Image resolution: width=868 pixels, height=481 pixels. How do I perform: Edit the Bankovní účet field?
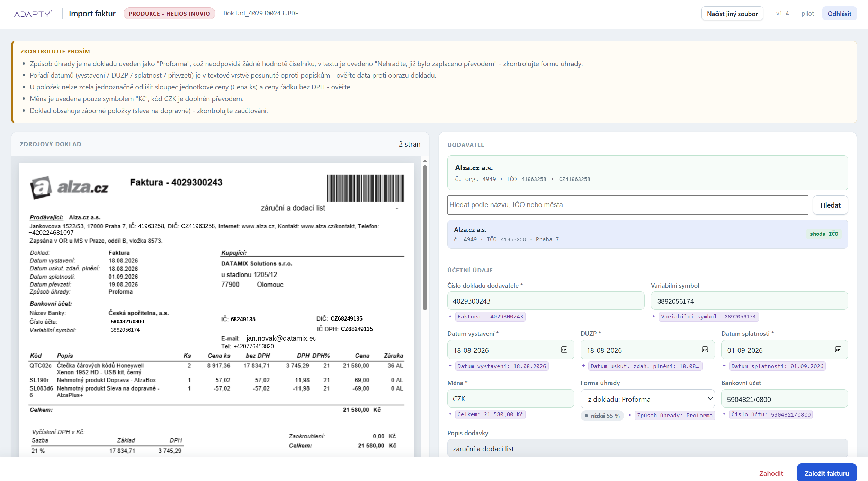coord(785,399)
